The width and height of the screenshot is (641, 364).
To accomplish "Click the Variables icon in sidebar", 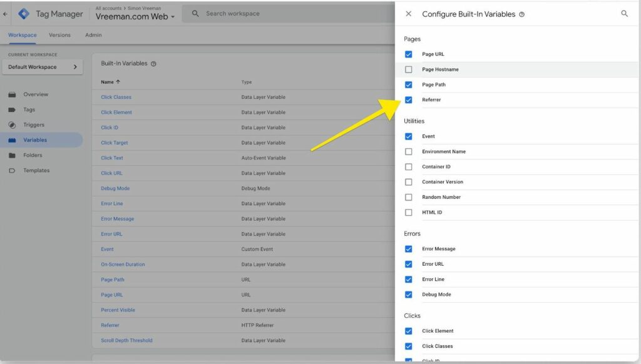I will (12, 140).
